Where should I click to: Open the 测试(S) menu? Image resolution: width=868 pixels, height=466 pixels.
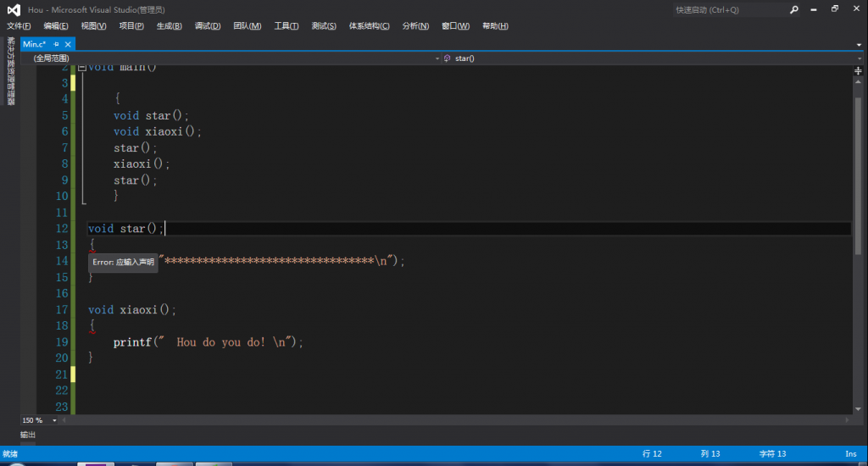[324, 26]
